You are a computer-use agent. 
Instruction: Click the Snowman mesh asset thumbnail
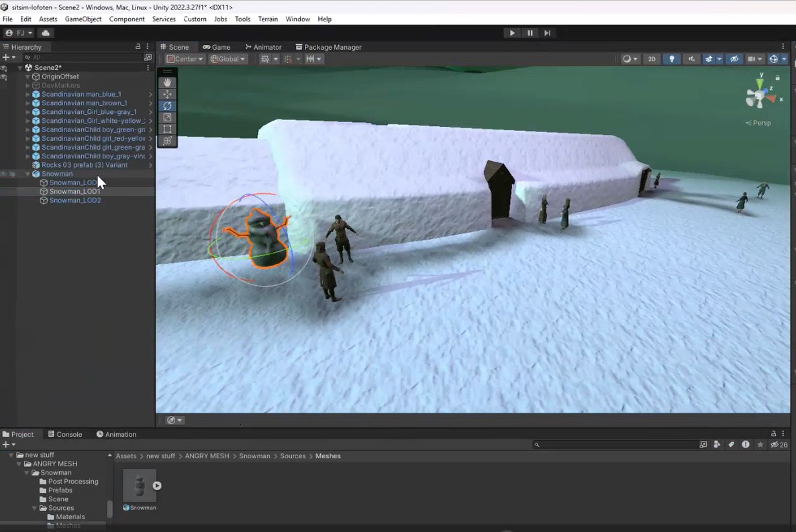tap(140, 485)
